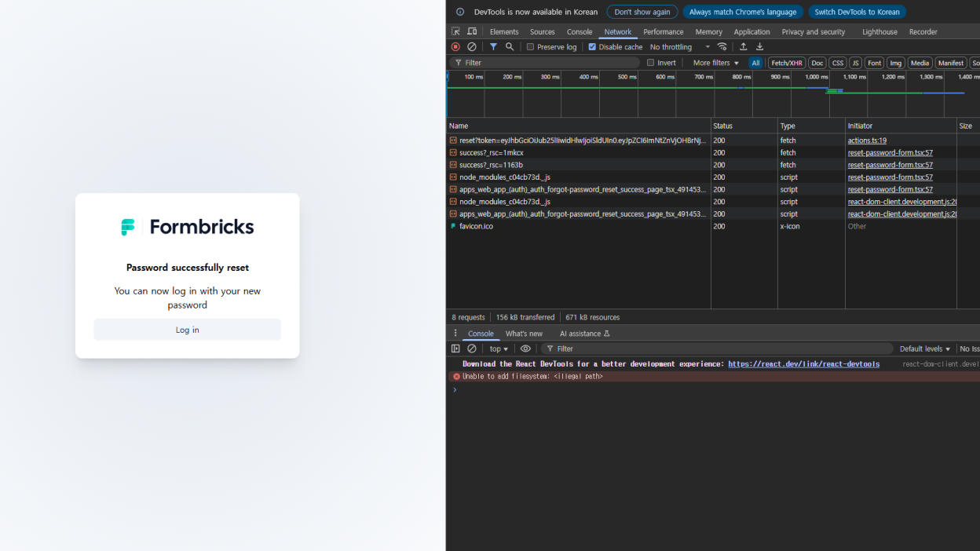Select the All request type filter
The height and width of the screenshot is (551, 980).
[x=756, y=63]
